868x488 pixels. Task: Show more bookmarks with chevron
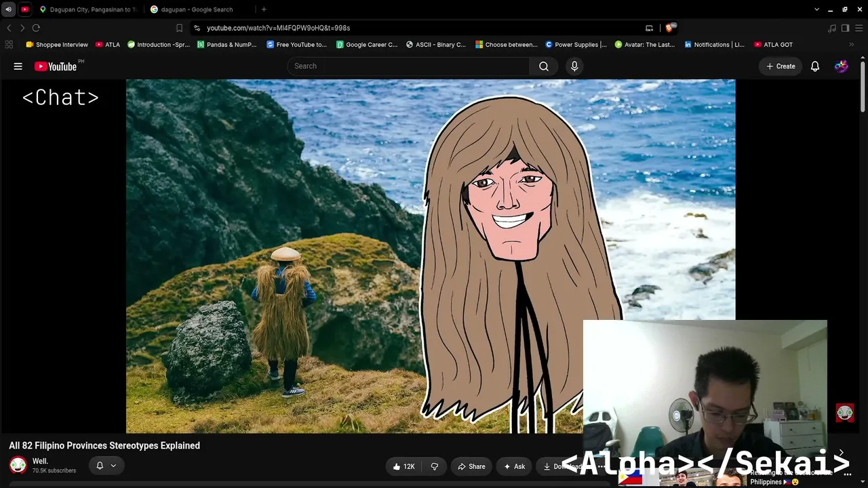[852, 45]
